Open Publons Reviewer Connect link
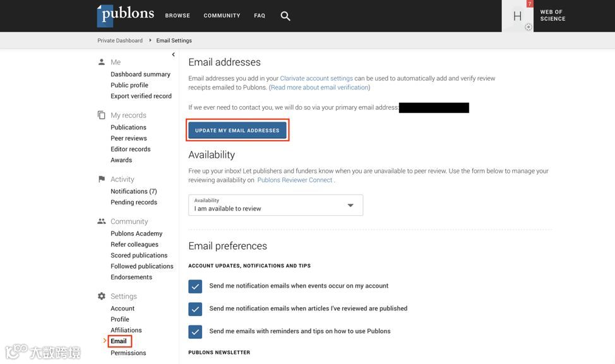615x364 pixels. [x=295, y=180]
